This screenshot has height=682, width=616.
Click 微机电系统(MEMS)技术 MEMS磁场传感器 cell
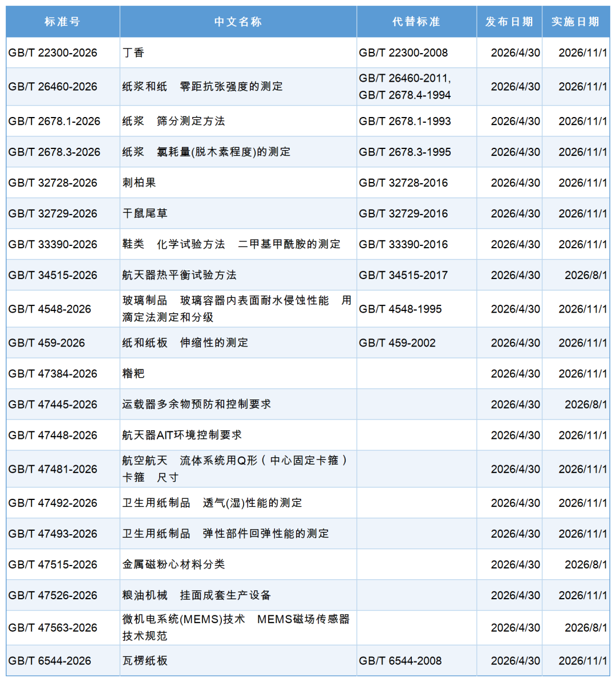click(x=238, y=628)
